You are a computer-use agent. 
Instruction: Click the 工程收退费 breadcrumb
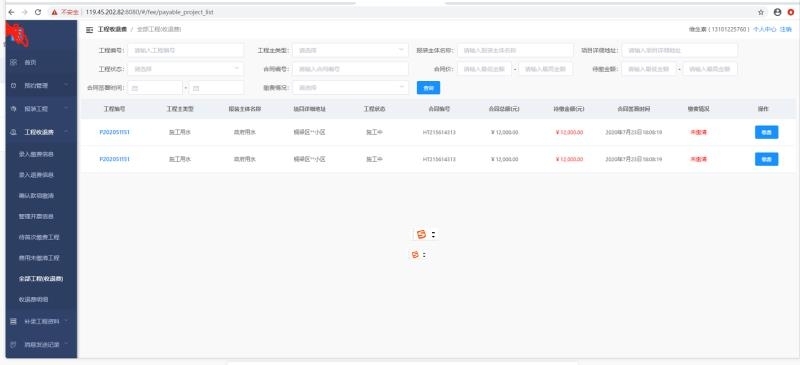(x=112, y=30)
